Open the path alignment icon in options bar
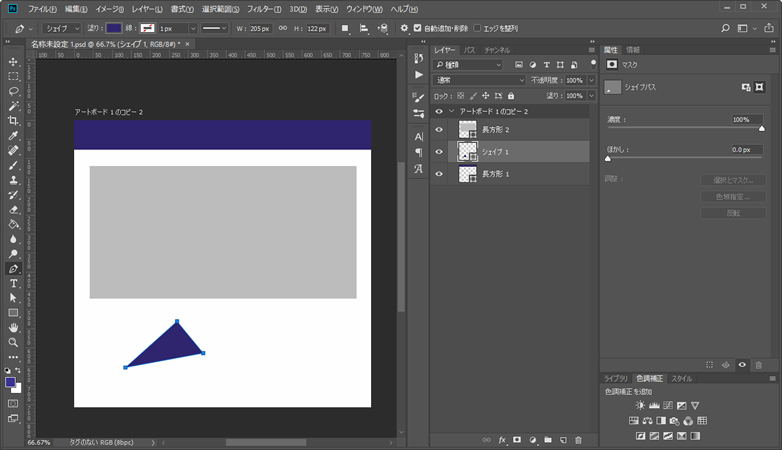The width and height of the screenshot is (782, 450). pyautogui.click(x=364, y=28)
